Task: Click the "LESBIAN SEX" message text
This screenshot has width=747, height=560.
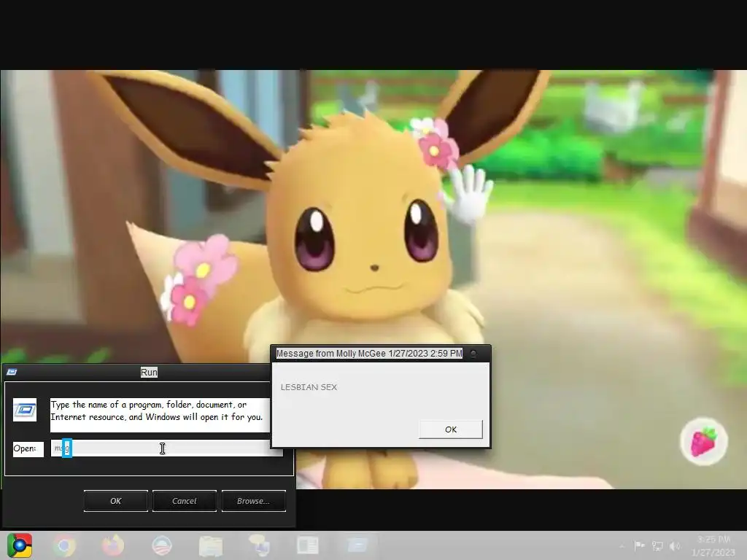Action: [309, 387]
